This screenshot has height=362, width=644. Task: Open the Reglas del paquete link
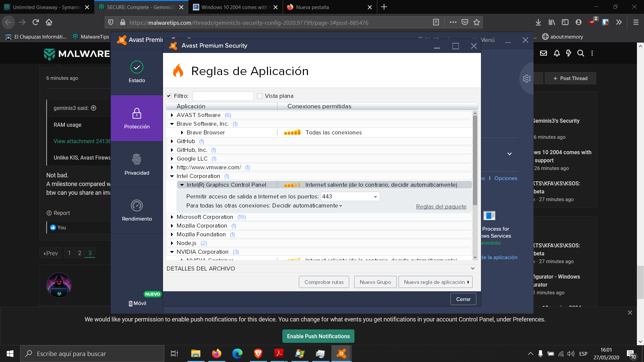441,206
